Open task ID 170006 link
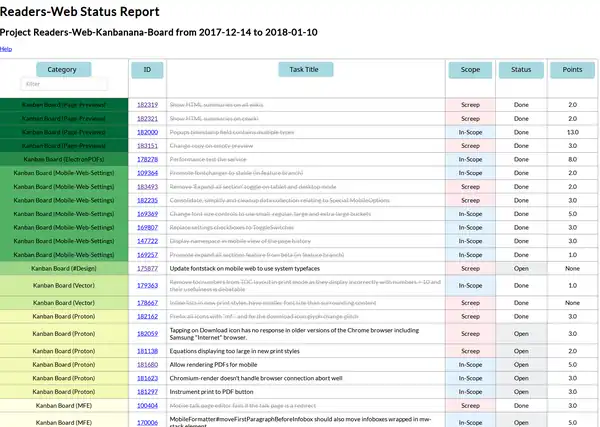Image resolution: width=600 pixels, height=427 pixels. click(147, 423)
